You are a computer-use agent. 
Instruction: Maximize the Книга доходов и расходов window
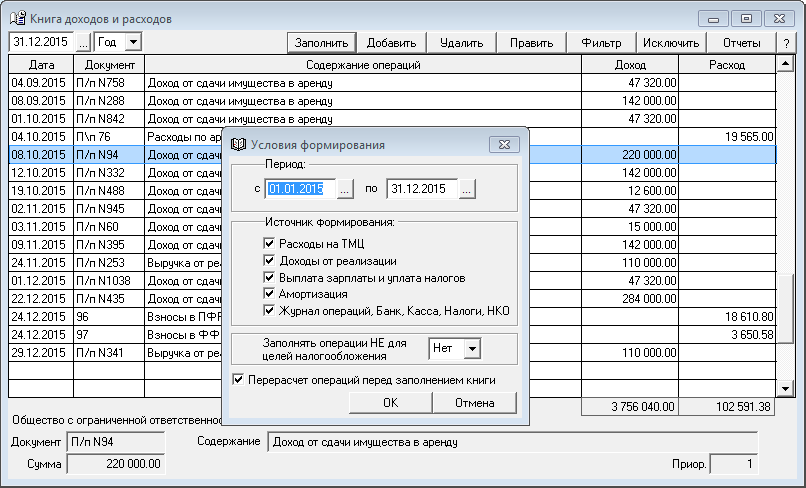pos(746,19)
